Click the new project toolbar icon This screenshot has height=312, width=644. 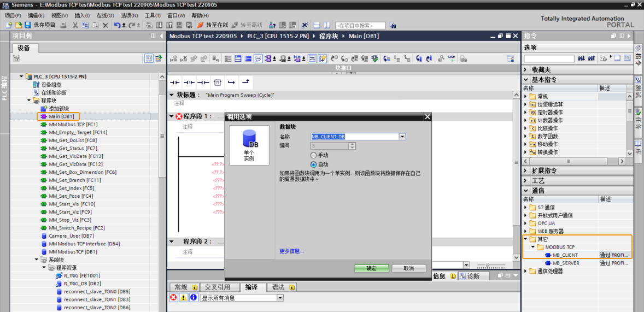point(8,25)
